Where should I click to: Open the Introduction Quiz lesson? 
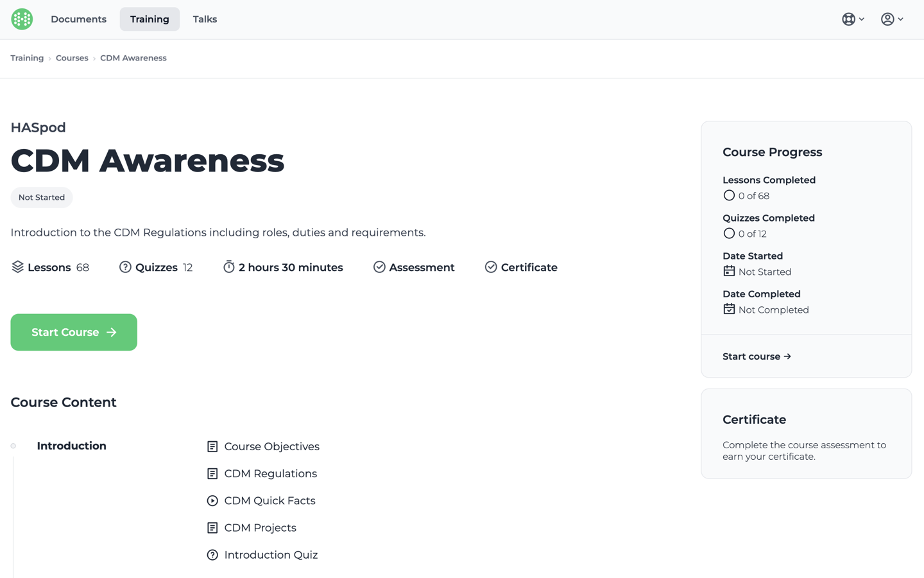pos(270,555)
